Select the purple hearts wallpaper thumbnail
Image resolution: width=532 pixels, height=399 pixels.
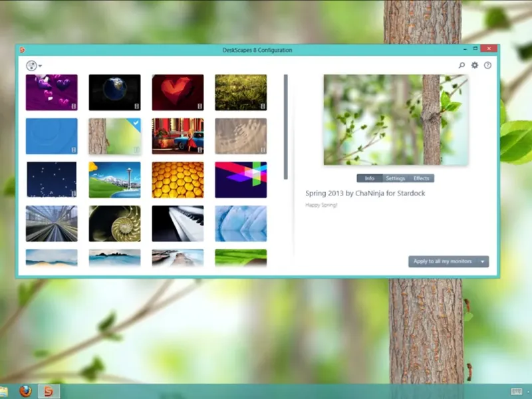click(x=52, y=92)
